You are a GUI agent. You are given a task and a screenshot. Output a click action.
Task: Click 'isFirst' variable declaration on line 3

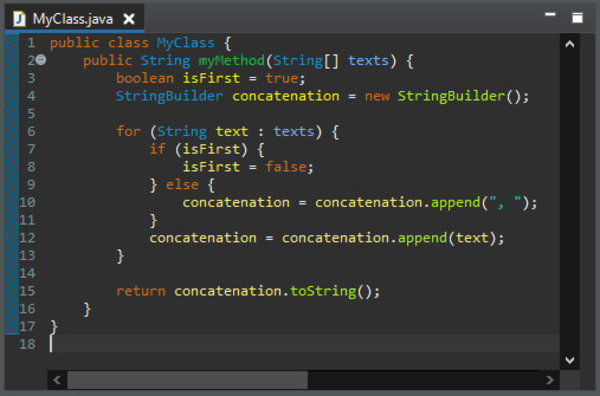click(211, 78)
